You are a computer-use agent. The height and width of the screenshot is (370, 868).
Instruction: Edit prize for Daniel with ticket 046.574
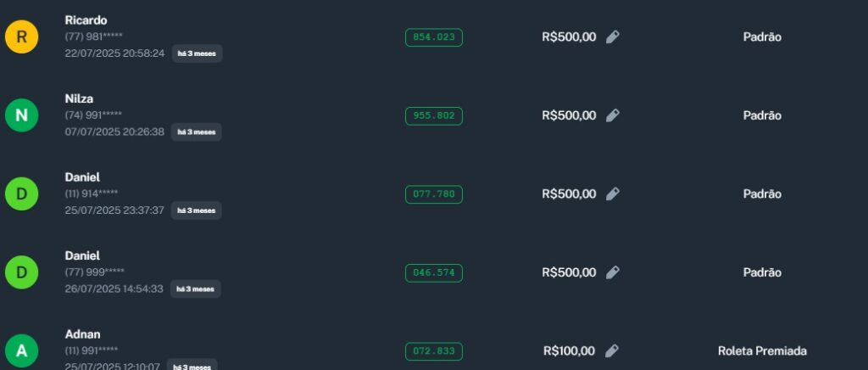(x=613, y=272)
